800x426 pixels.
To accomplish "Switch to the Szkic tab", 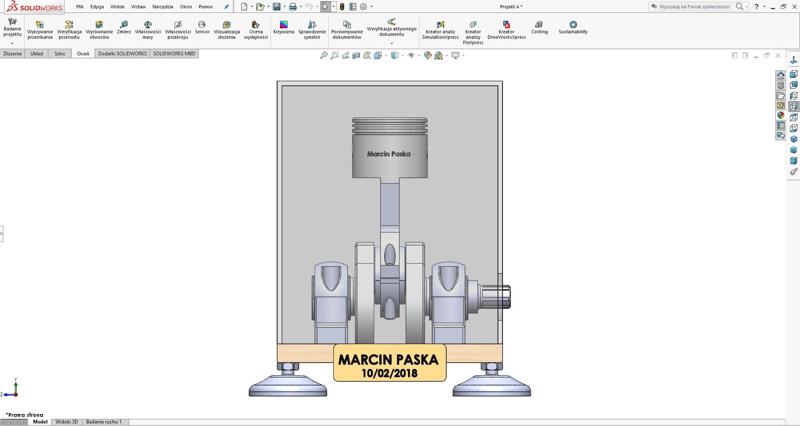I will [60, 53].
